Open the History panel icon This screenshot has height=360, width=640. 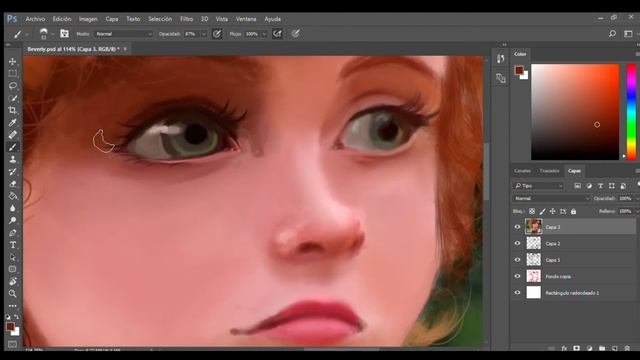501,59
